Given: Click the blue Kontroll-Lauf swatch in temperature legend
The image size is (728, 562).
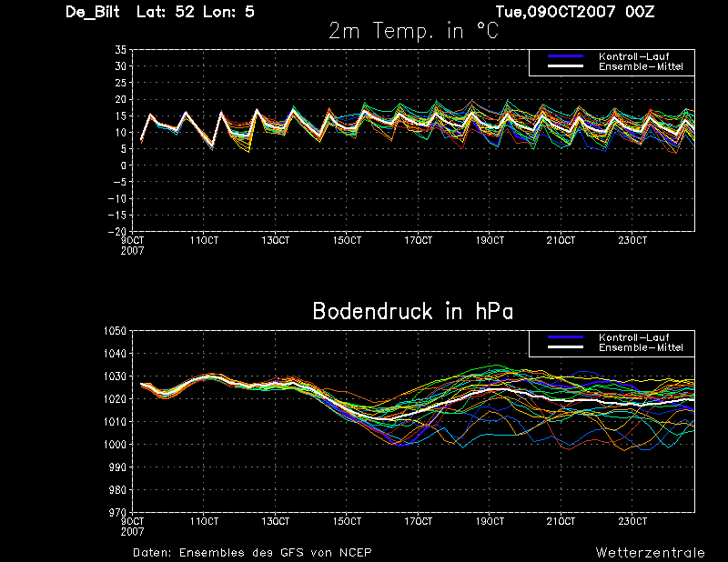Looking at the screenshot, I should click(565, 56).
